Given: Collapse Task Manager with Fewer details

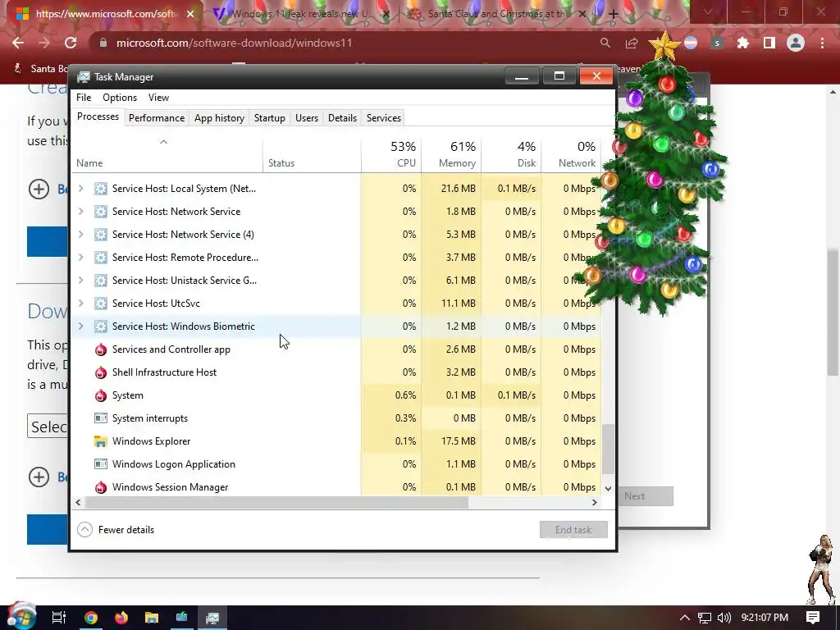Looking at the screenshot, I should click(116, 530).
